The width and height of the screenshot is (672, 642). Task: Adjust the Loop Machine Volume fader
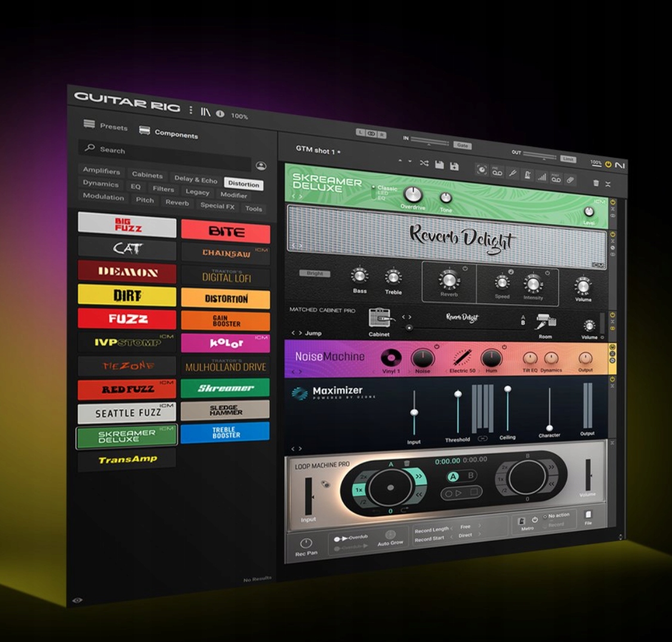[588, 475]
